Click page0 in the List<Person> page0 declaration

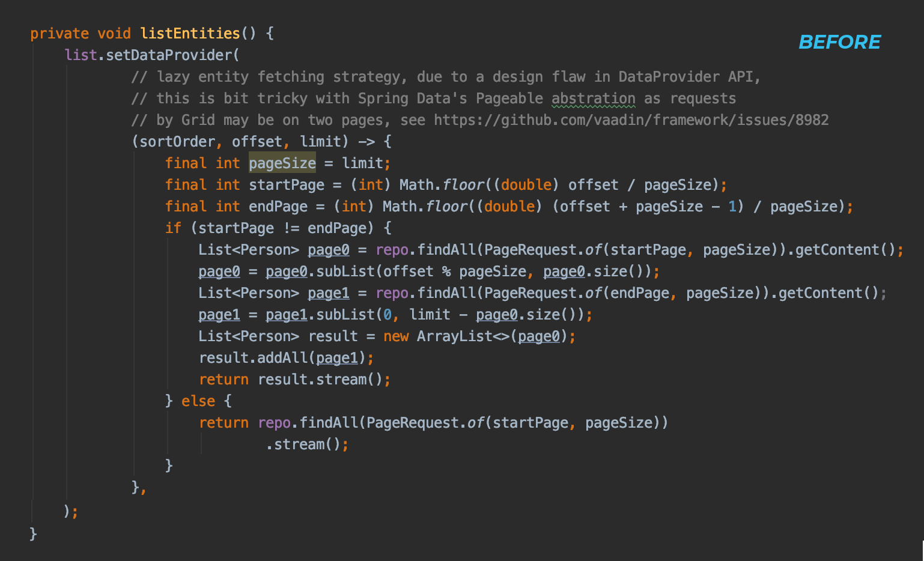329,250
